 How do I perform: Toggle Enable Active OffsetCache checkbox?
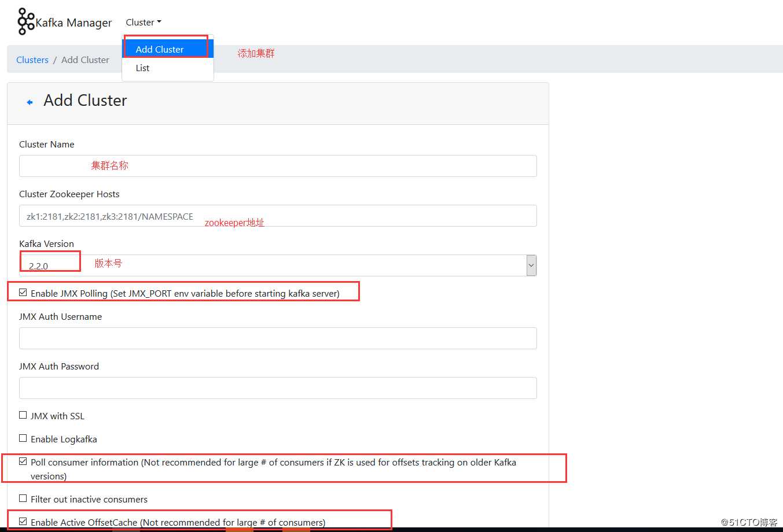tap(23, 522)
